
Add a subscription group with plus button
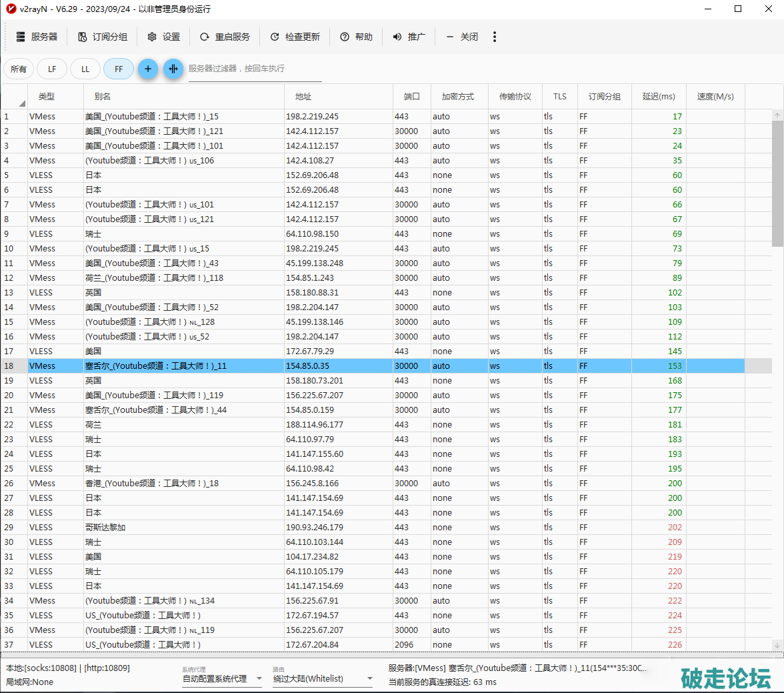tap(148, 69)
